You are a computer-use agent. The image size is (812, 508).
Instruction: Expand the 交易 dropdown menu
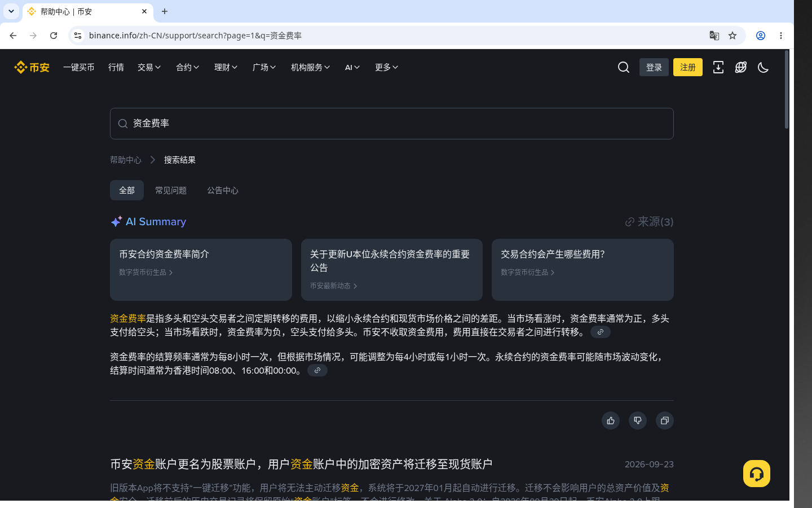(149, 67)
